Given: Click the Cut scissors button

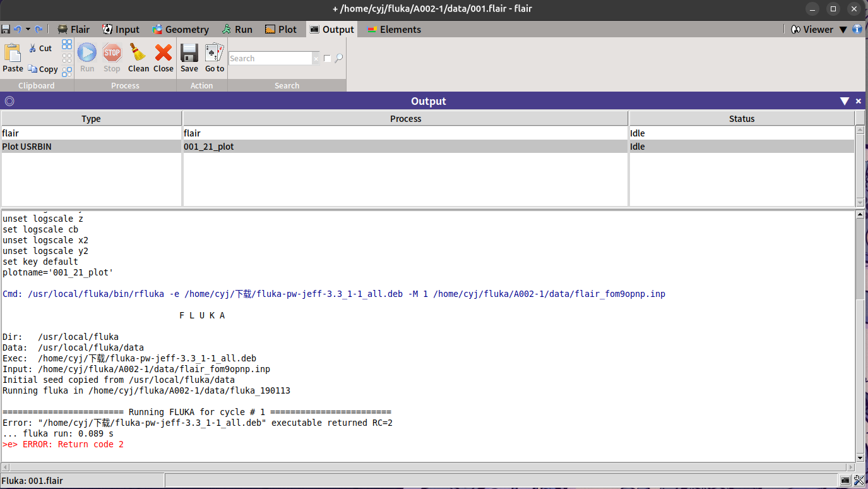Looking at the screenshot, I should [x=40, y=48].
